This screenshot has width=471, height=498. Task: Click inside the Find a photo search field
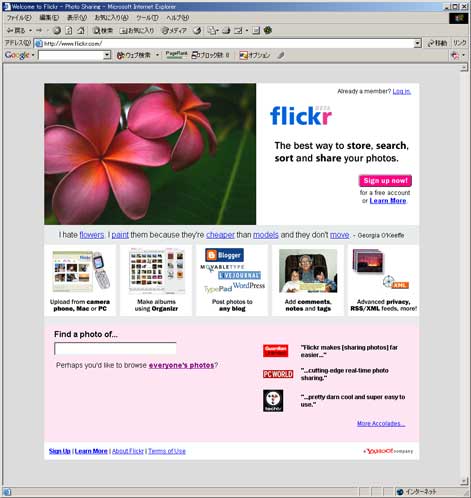coord(115,349)
